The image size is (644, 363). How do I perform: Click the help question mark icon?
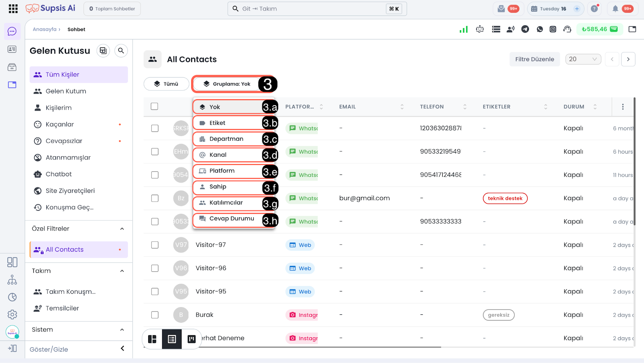point(594,8)
